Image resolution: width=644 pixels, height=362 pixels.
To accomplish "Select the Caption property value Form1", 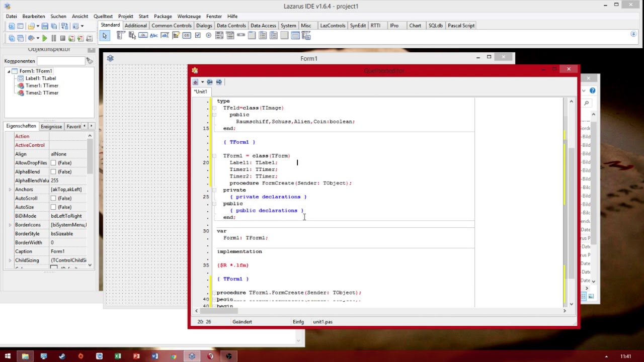I will pyautogui.click(x=69, y=251).
